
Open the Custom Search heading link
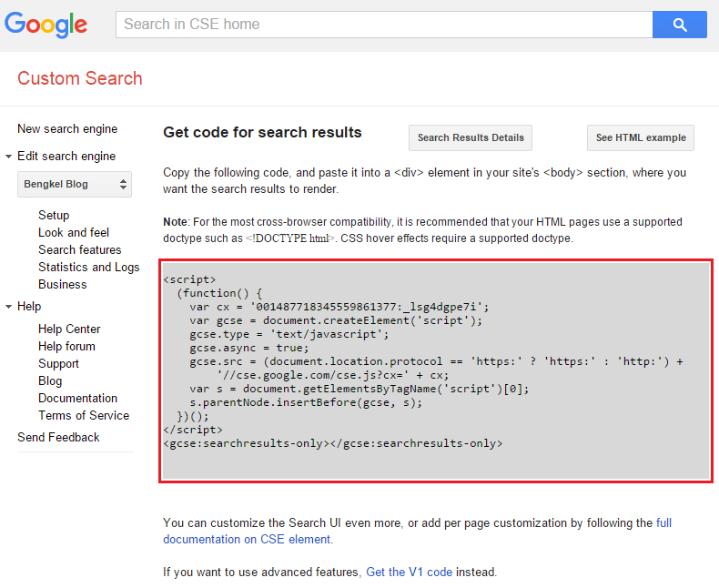coord(80,78)
